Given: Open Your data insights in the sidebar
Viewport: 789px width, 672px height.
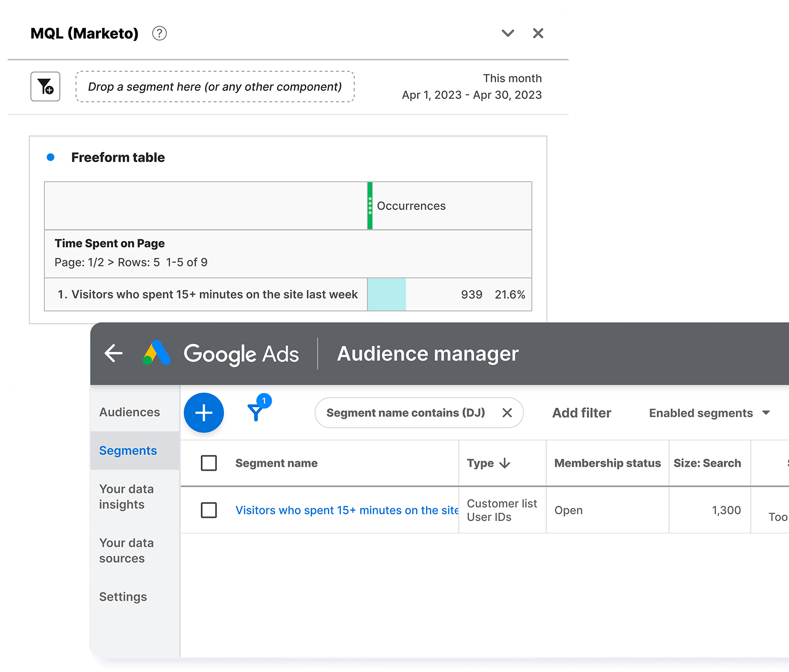Looking at the screenshot, I should 126,497.
